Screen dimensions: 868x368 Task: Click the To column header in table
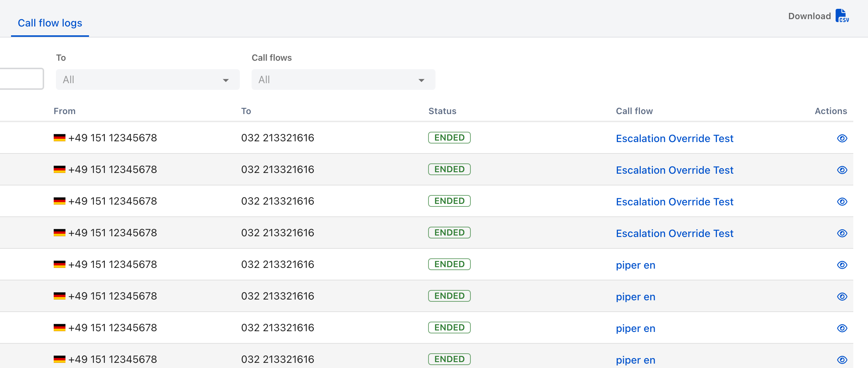[246, 111]
